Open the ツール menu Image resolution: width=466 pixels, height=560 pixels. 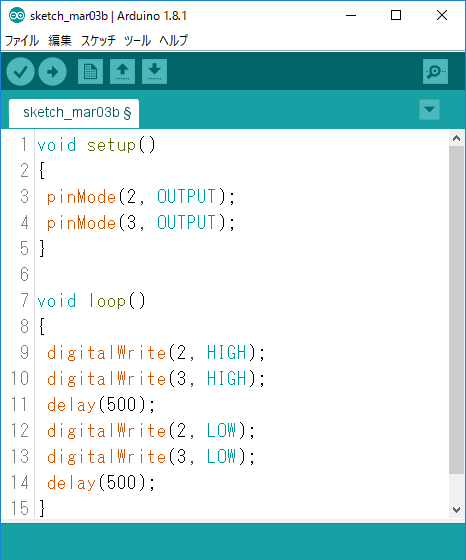coord(137,40)
